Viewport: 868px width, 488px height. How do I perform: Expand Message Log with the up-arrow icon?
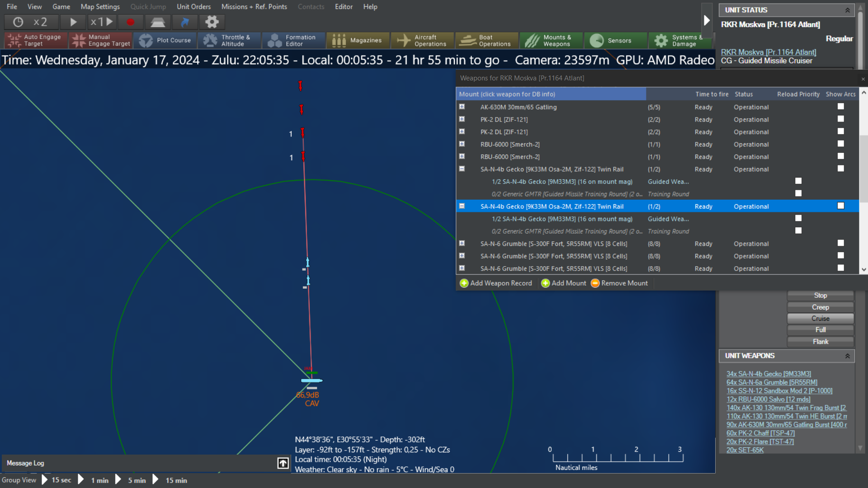283,463
